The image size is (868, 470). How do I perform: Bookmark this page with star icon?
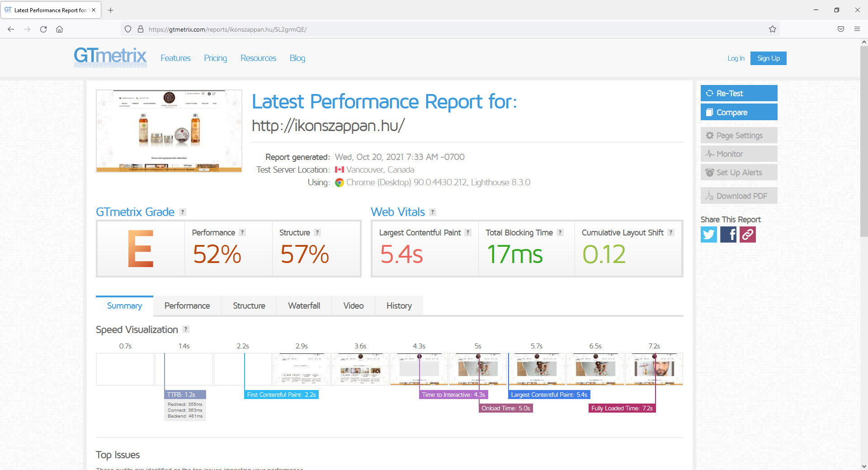(772, 29)
